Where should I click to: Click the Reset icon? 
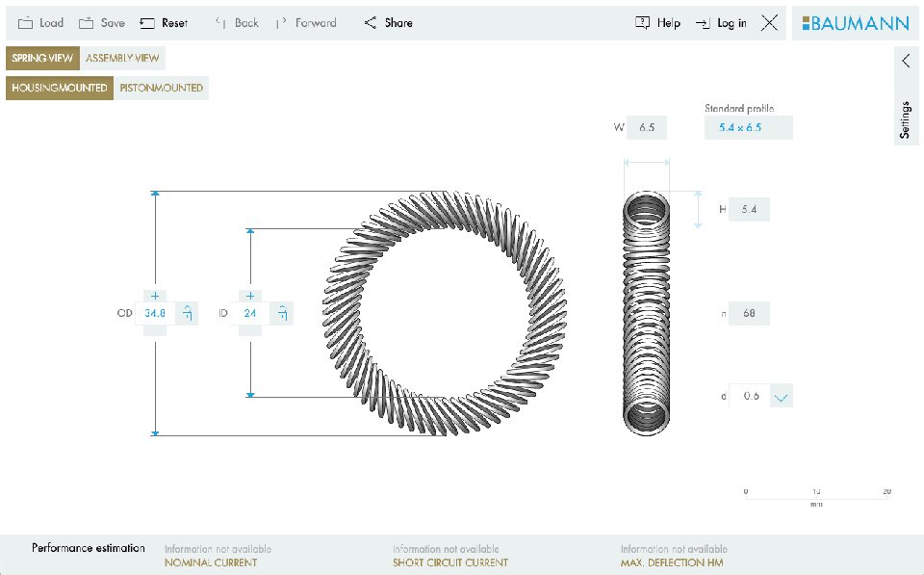click(x=146, y=23)
